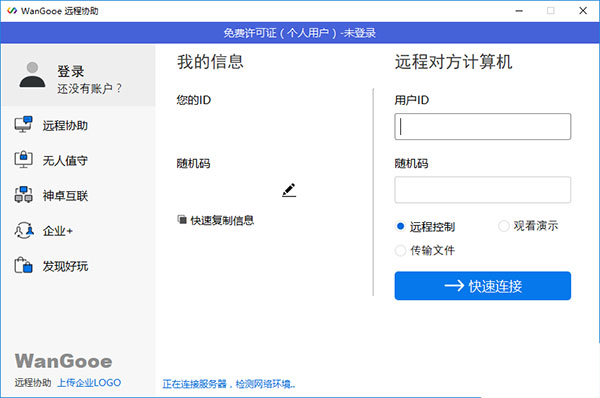Click the 上传企业LOGO link

[x=89, y=382]
